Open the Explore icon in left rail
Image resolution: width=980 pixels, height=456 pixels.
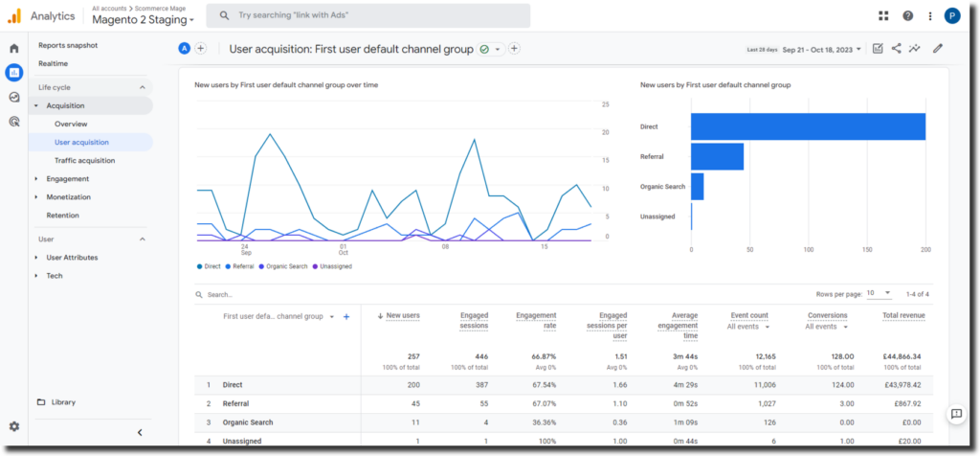coord(13,97)
